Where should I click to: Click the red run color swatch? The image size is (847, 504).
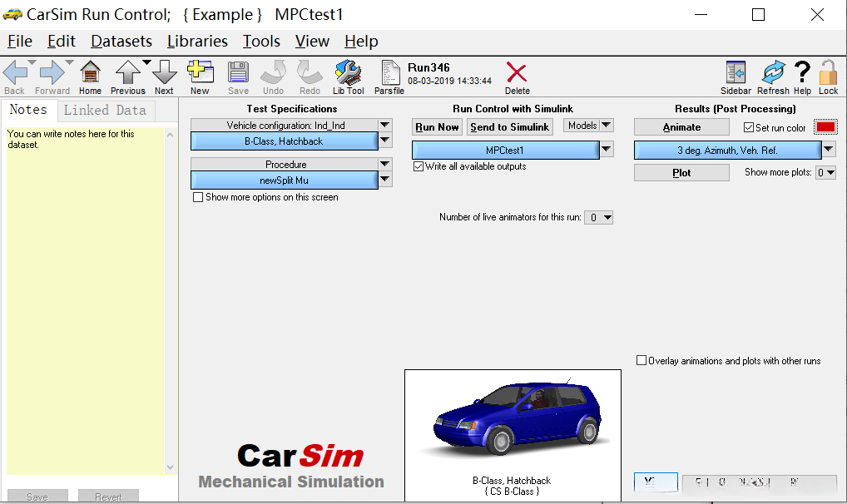tap(825, 127)
